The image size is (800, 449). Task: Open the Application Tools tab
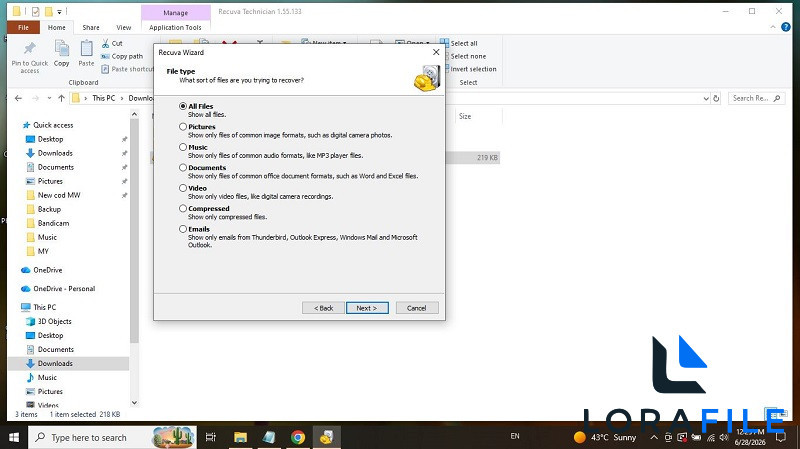[175, 28]
